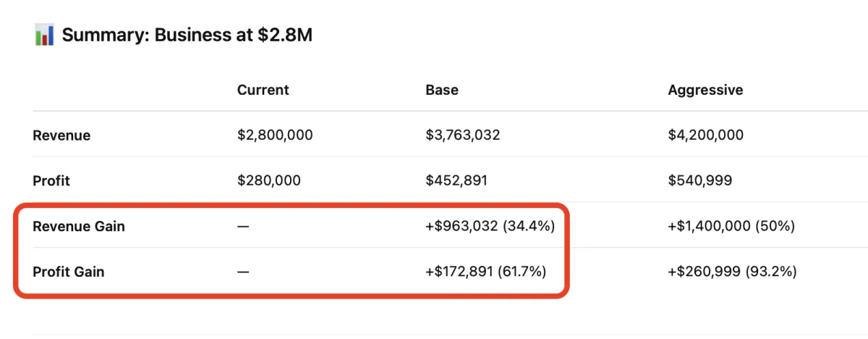Select the $2,800,000 current revenue cell
Screen dimensions: 868x339
(275, 135)
